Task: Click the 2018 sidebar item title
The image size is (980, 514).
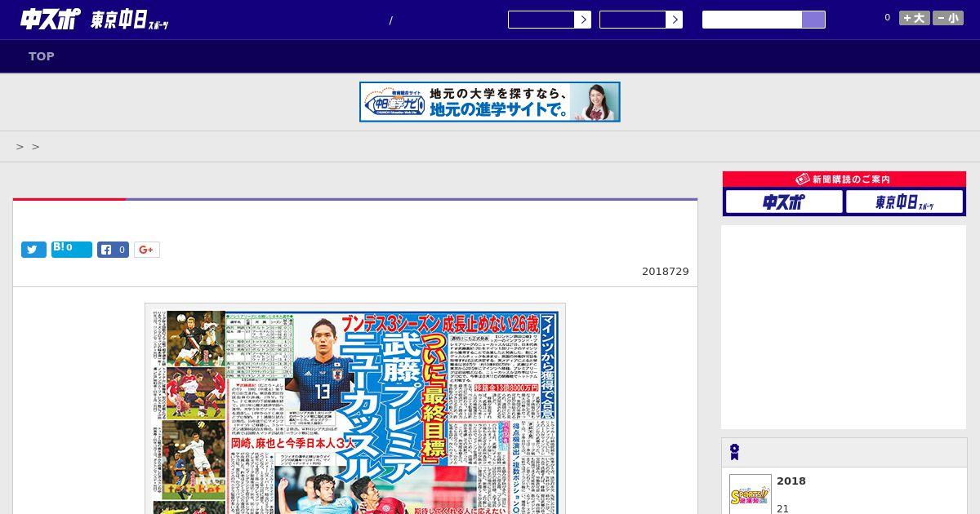Action: pyautogui.click(x=791, y=481)
